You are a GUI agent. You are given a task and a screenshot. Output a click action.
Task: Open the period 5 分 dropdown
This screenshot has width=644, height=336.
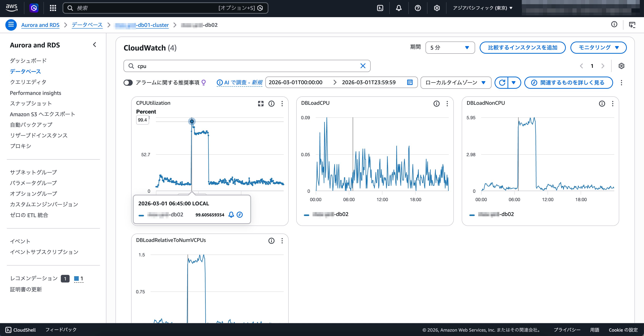point(450,47)
